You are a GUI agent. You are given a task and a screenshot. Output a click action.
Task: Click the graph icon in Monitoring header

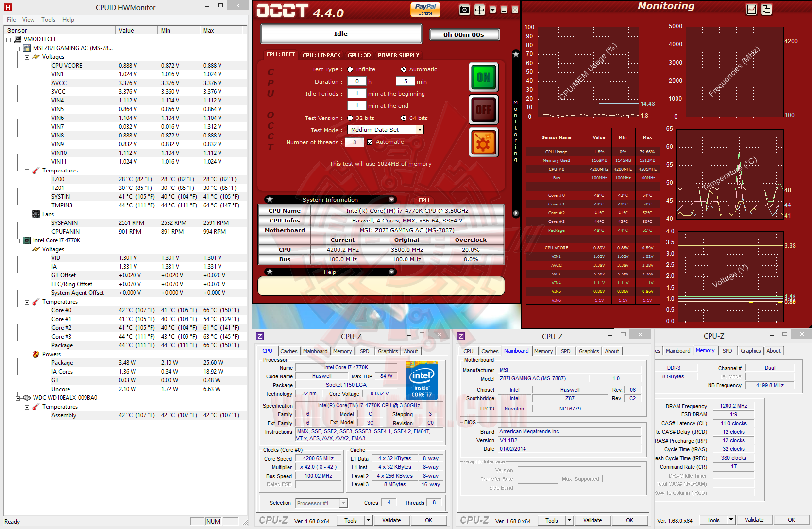pyautogui.click(x=751, y=9)
